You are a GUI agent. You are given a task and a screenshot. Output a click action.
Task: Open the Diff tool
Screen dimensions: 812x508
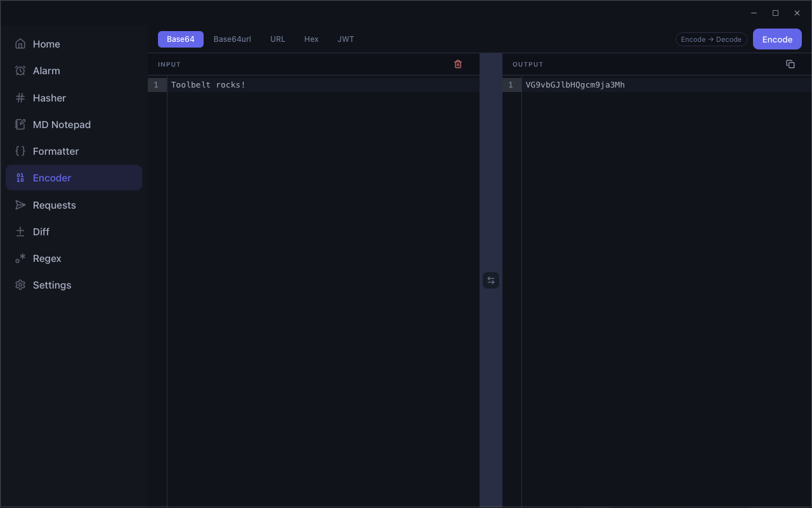[41, 231]
